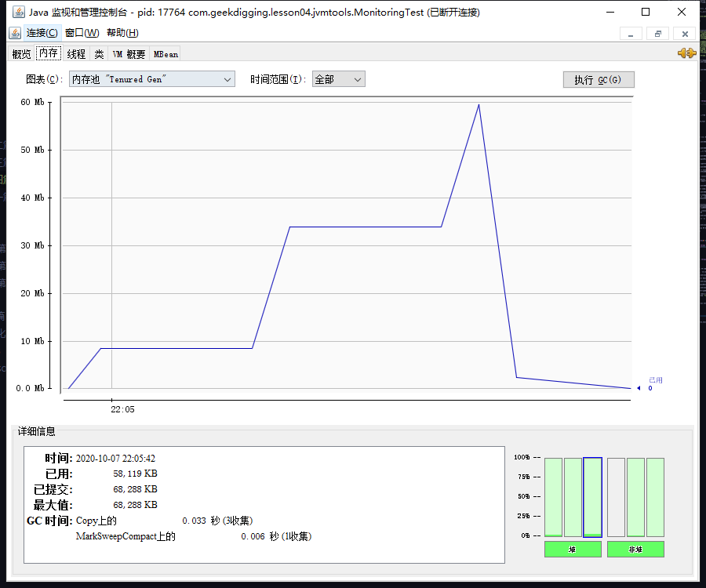Restore the inner connection frame size
Screen dimensions: 706x588
pos(658,34)
